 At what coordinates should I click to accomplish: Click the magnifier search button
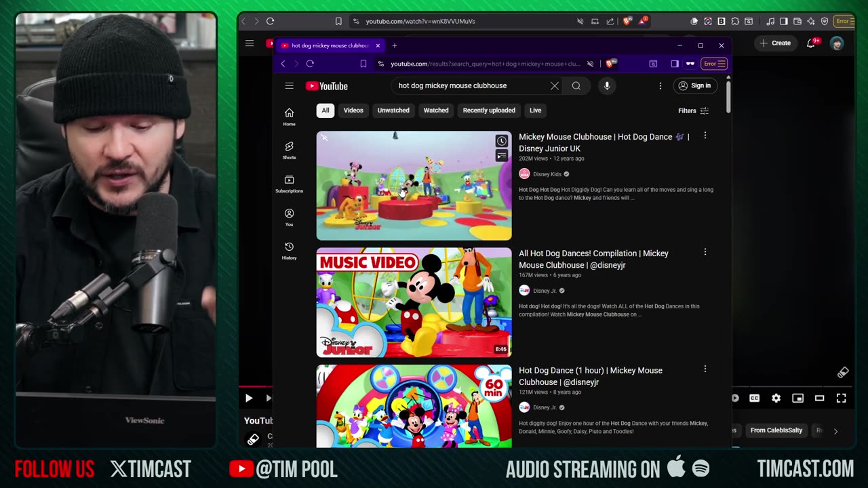576,86
